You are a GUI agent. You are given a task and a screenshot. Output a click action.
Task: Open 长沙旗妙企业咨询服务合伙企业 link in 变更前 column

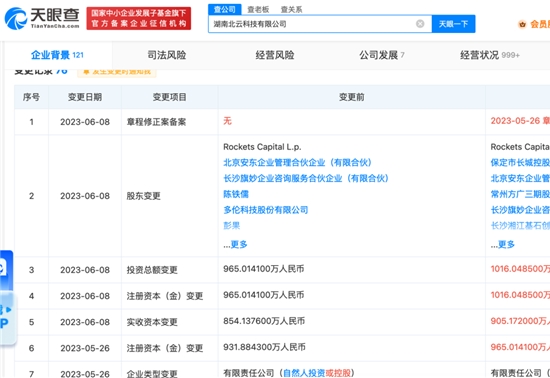tap(306, 178)
